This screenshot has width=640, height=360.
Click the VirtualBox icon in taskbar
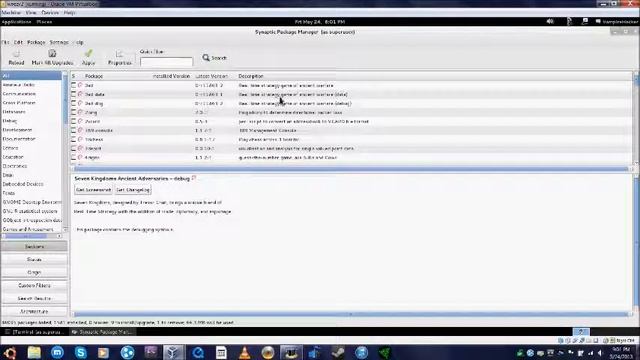[173, 352]
